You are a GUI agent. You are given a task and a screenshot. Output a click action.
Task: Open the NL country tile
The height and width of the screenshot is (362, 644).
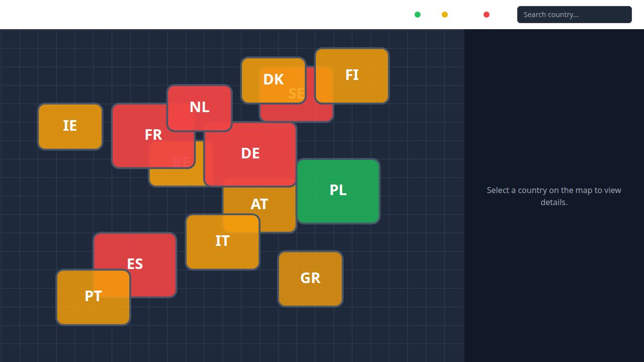pyautogui.click(x=199, y=108)
